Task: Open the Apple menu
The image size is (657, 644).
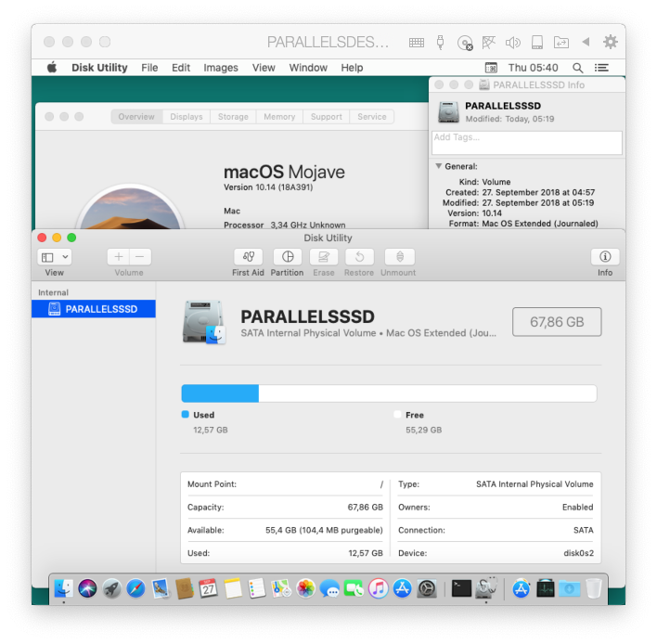Action: point(52,68)
